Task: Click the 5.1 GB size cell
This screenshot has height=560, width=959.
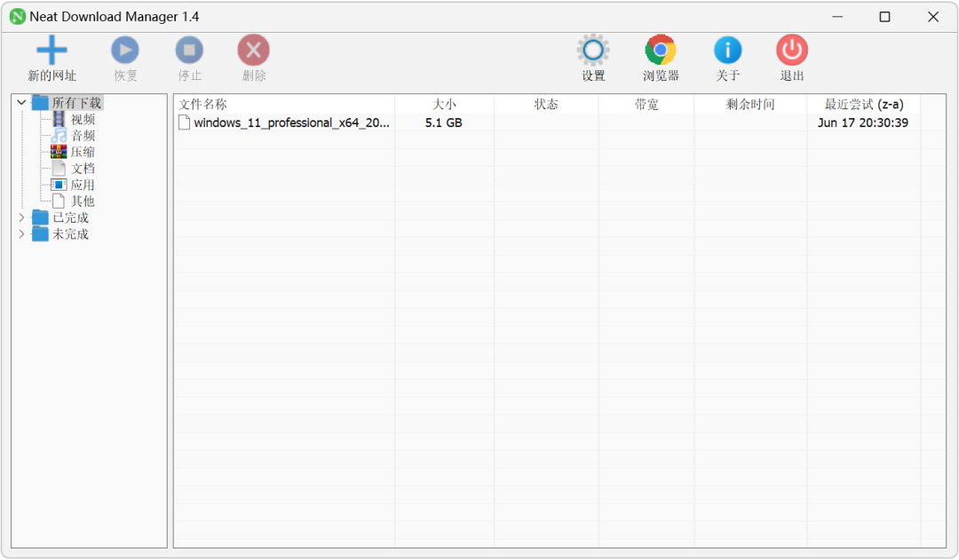Action: click(444, 122)
